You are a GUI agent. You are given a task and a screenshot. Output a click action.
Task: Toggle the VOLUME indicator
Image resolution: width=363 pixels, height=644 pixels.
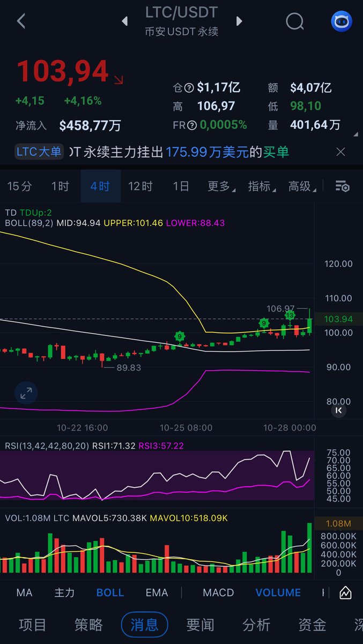(x=278, y=592)
